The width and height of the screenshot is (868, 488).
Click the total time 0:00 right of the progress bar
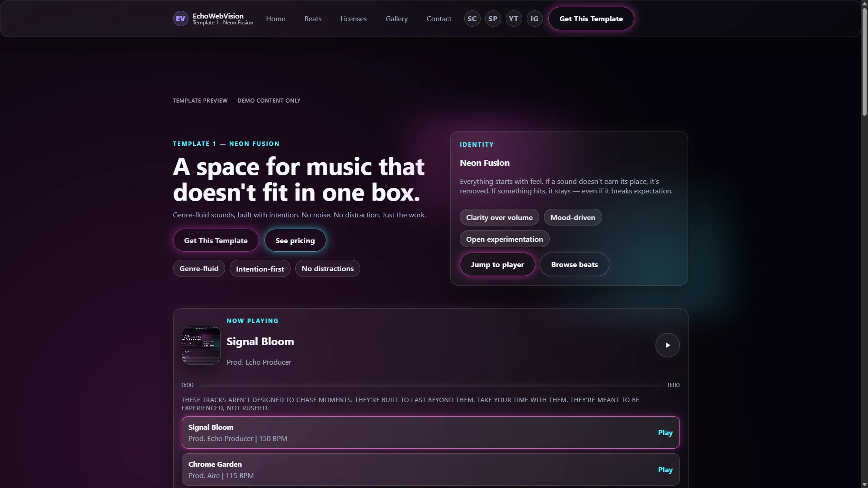674,385
